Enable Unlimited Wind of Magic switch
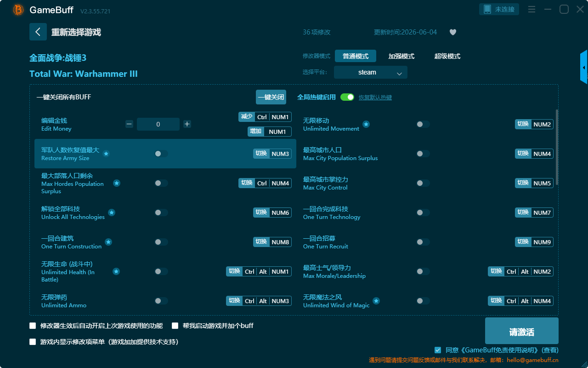The height and width of the screenshot is (368, 588). (423, 301)
